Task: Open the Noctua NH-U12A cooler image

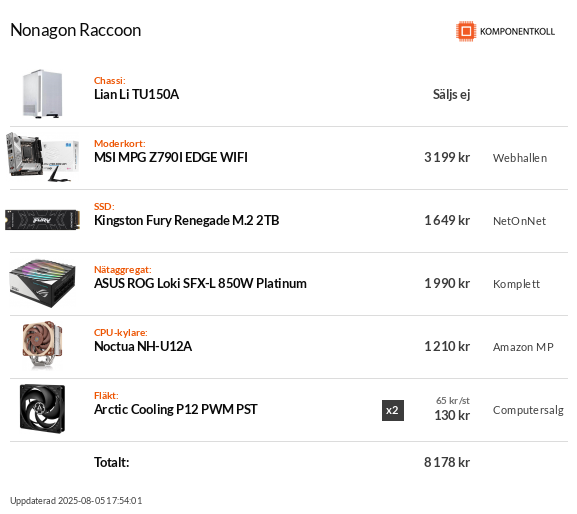Action: [42, 345]
